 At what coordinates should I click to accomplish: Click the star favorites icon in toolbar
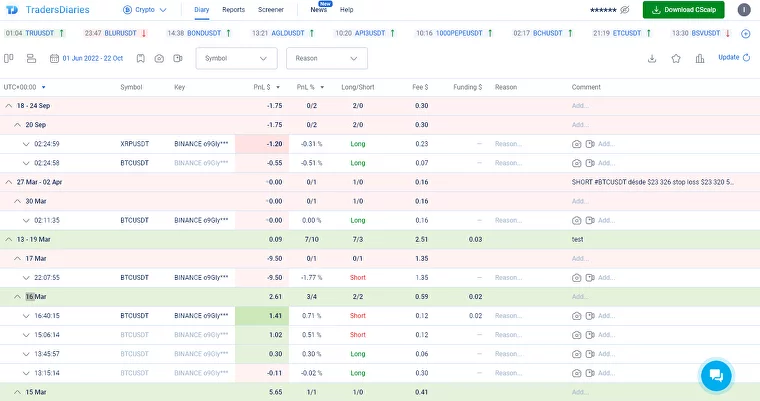(675, 58)
